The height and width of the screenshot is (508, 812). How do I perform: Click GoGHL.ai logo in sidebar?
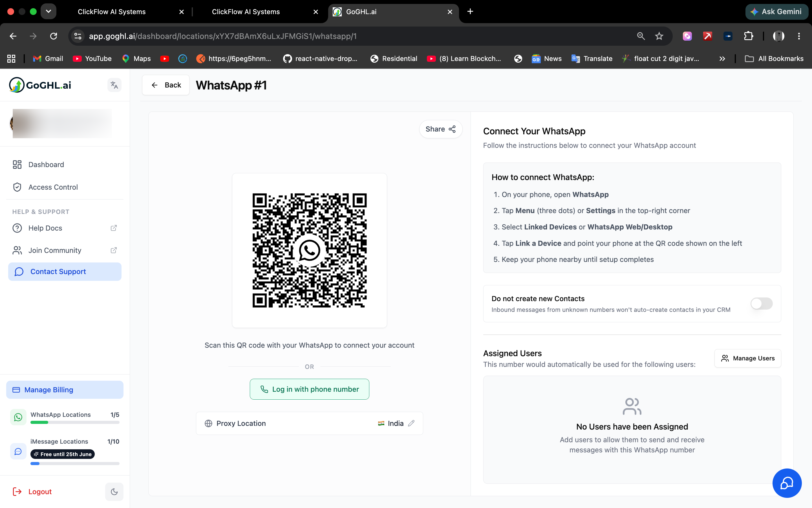click(x=40, y=85)
